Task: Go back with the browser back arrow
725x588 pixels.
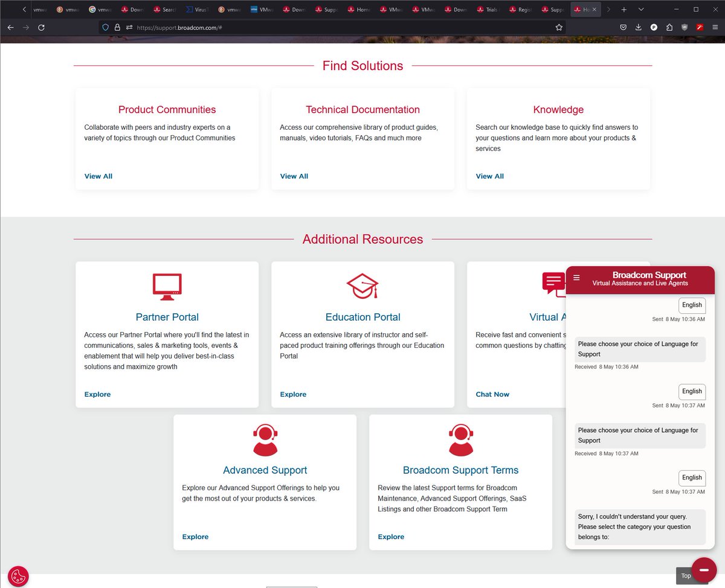Action: point(10,27)
